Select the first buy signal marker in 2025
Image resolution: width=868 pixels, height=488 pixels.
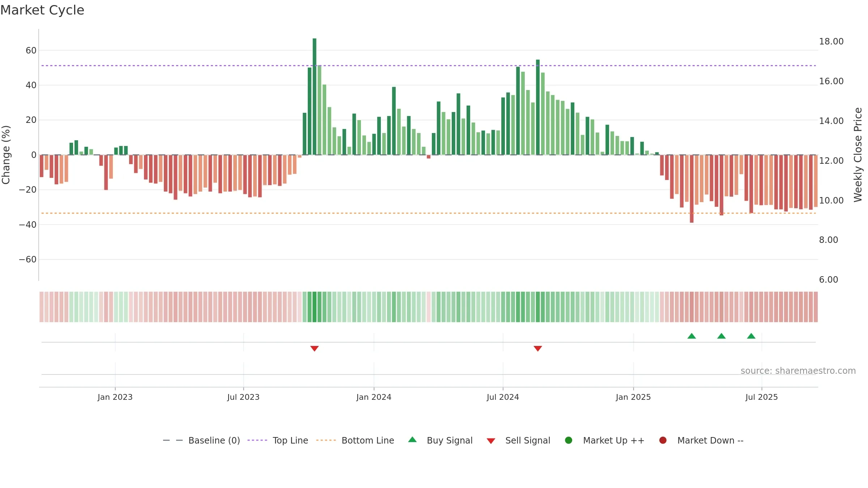(692, 336)
